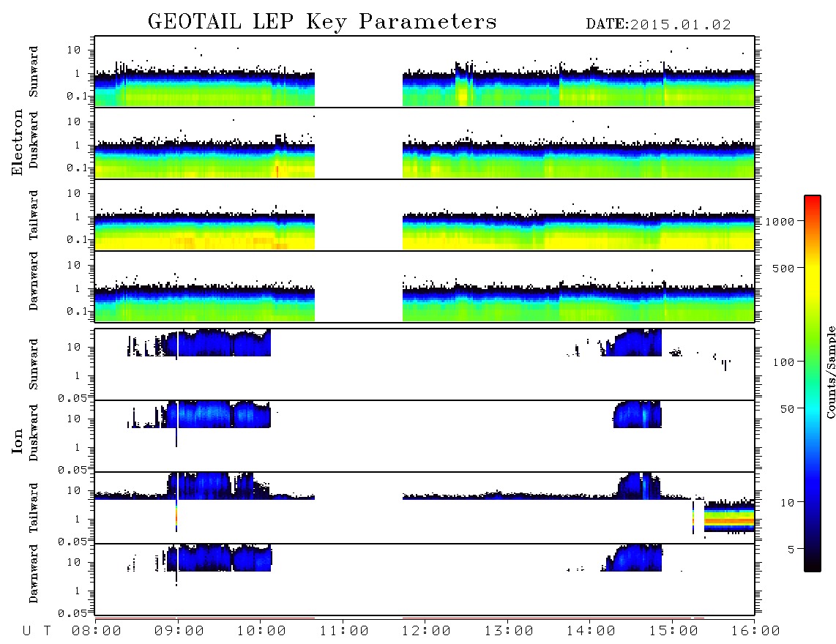The image size is (836, 644).
Task: Select the 100 color bar tick label
Action: (x=783, y=362)
